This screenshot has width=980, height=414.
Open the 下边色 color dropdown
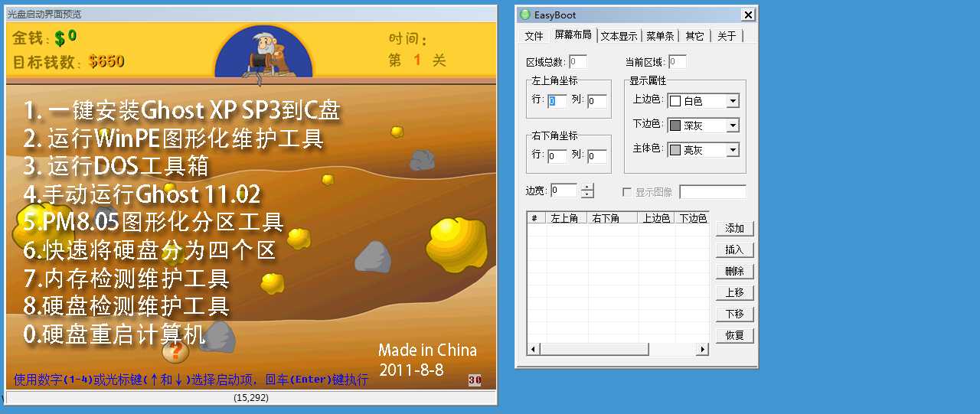coord(733,126)
